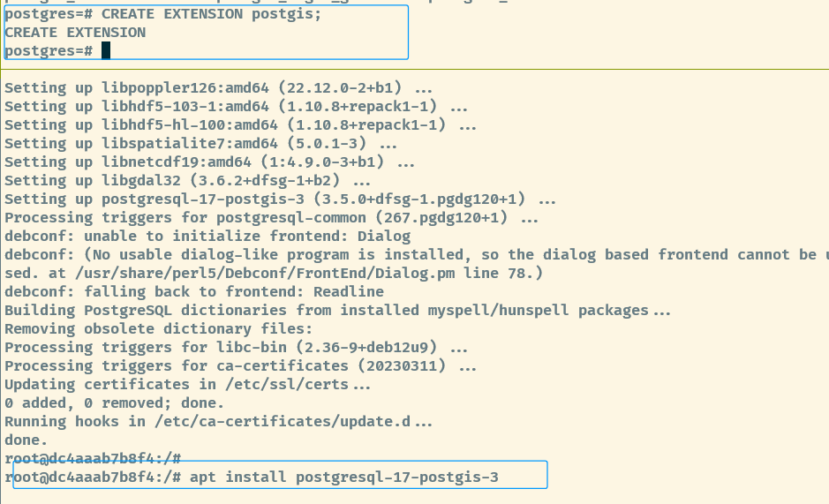Click the 'Processing triggers for libc-bin' line
Screen dimensions: 829x504
tap(236, 348)
